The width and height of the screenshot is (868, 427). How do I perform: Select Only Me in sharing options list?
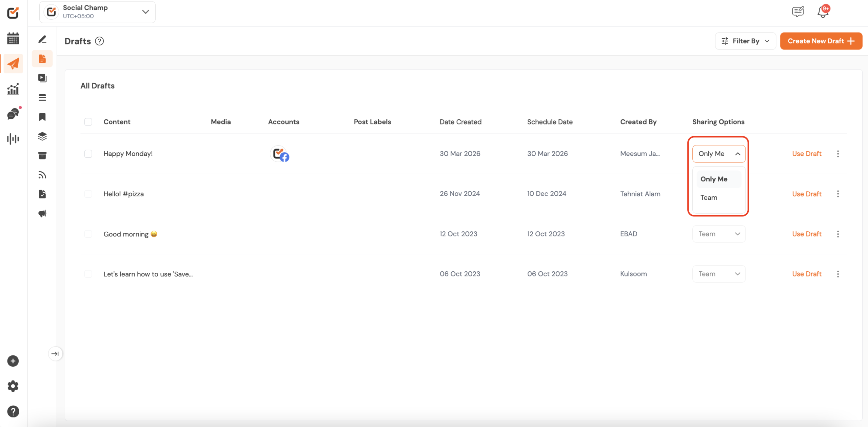click(x=714, y=179)
